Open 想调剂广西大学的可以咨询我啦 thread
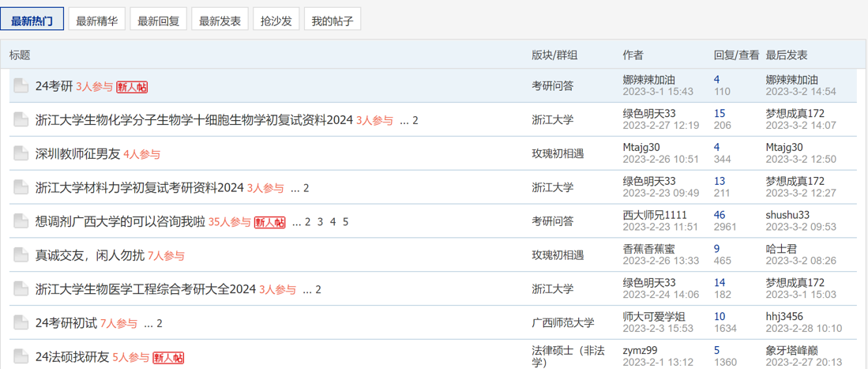Image resolution: width=868 pixels, height=369 pixels. coord(120,222)
